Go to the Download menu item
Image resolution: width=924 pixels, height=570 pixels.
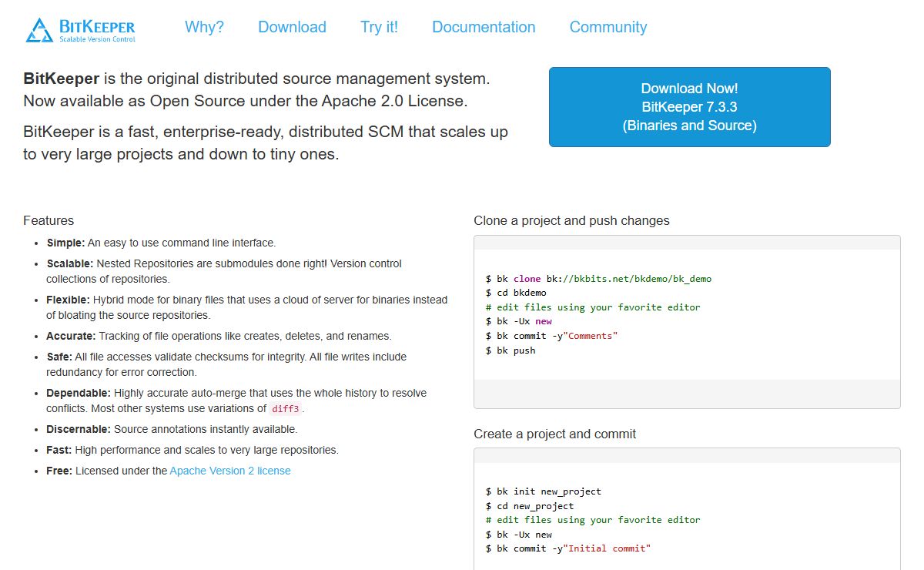point(292,27)
